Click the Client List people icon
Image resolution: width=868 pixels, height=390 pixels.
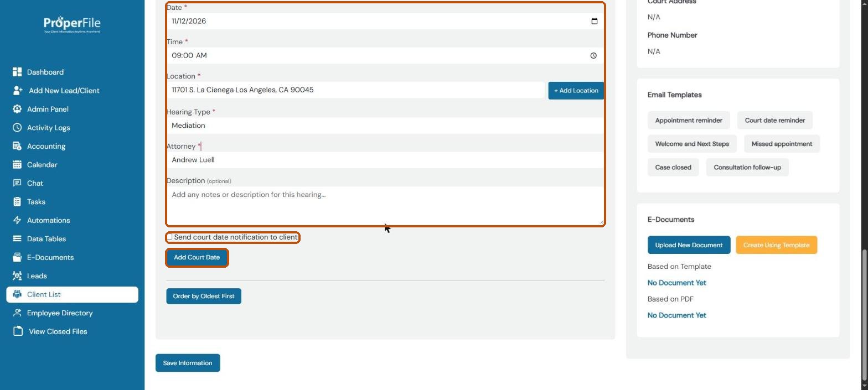17,294
